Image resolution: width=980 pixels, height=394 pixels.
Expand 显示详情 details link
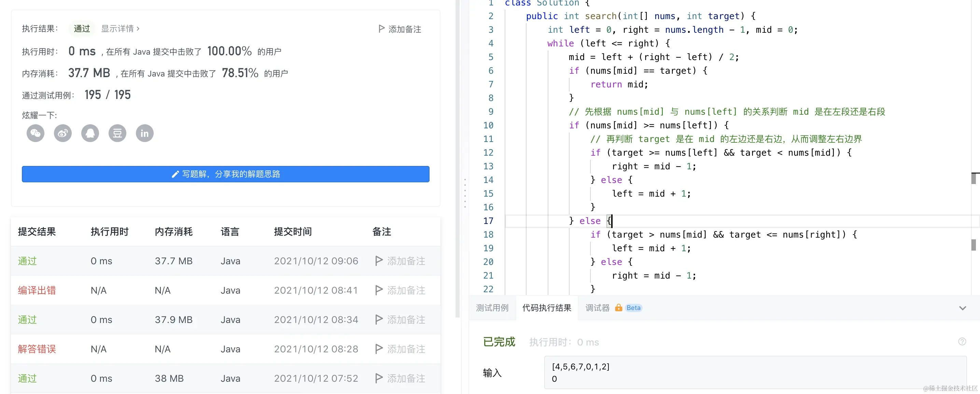pyautogui.click(x=120, y=29)
